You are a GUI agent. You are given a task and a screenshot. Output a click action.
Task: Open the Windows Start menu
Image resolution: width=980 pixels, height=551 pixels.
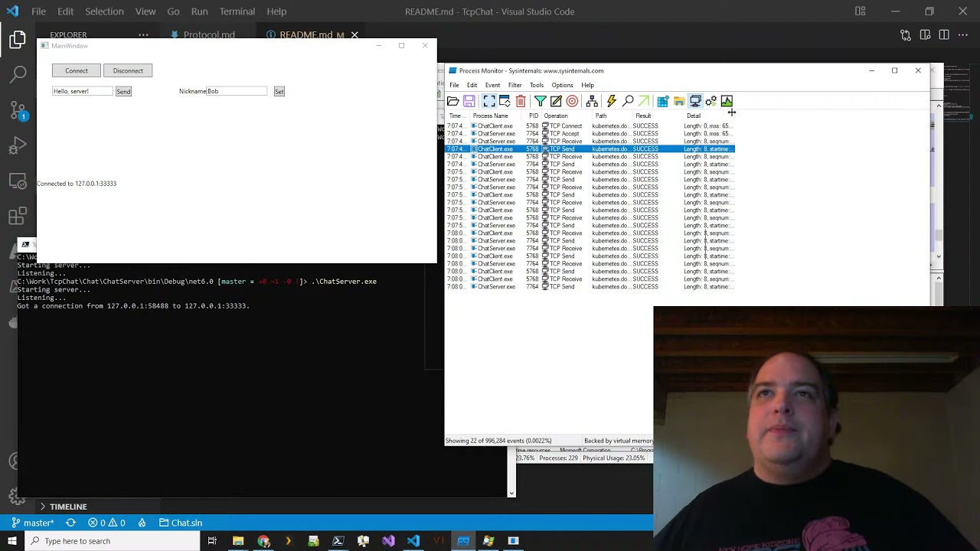pyautogui.click(x=12, y=541)
